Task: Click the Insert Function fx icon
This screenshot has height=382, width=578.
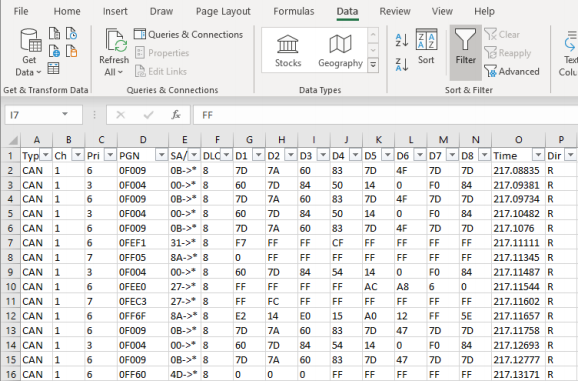Action: point(176,115)
